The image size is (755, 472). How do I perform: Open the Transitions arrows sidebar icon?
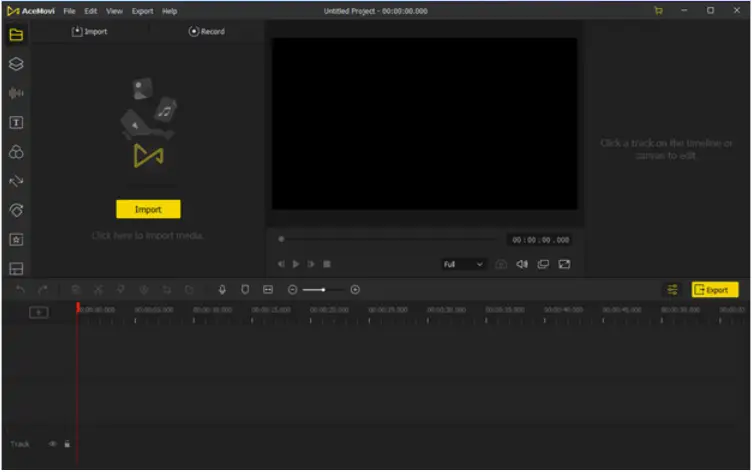[x=16, y=182]
